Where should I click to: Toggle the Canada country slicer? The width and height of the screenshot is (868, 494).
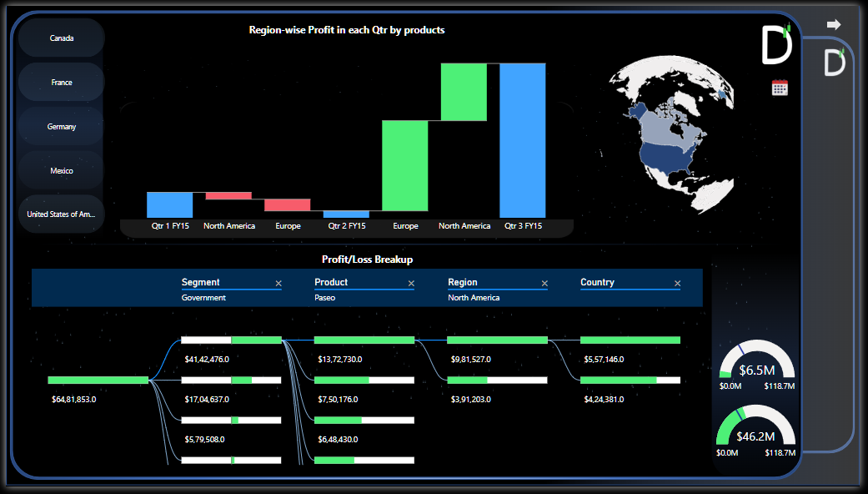(x=62, y=38)
